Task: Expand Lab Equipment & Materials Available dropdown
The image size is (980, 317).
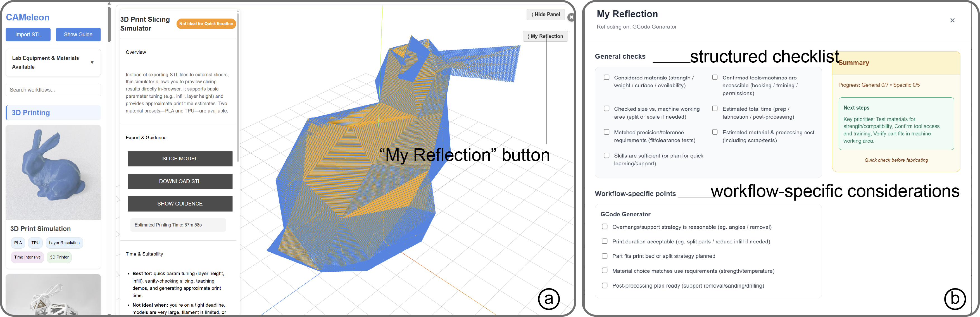Action: (x=92, y=62)
